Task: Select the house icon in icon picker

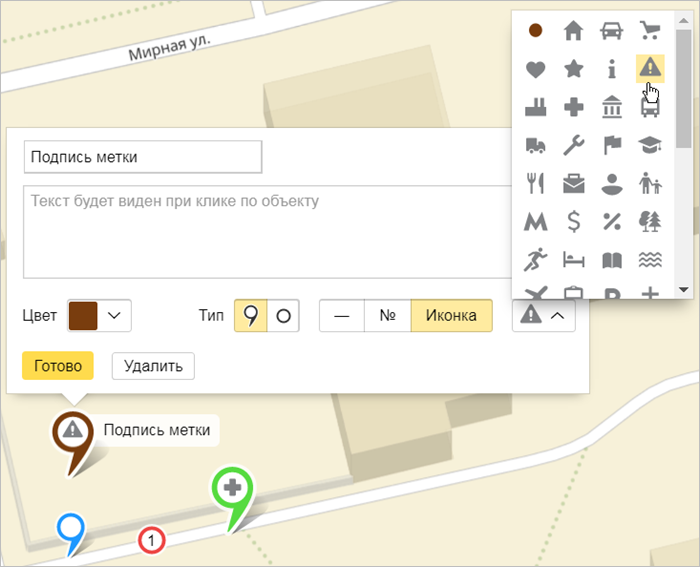Action: point(573,31)
